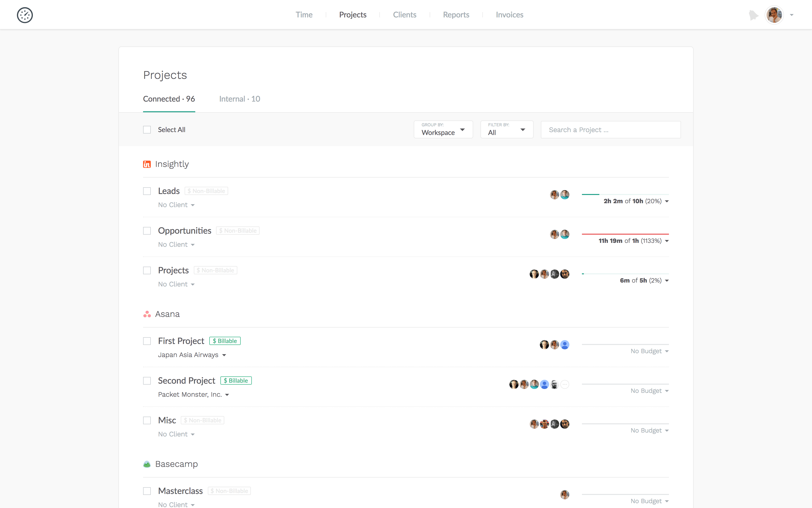Image resolution: width=812 pixels, height=508 pixels.
Task: Go to the Clients tab
Action: click(x=405, y=15)
